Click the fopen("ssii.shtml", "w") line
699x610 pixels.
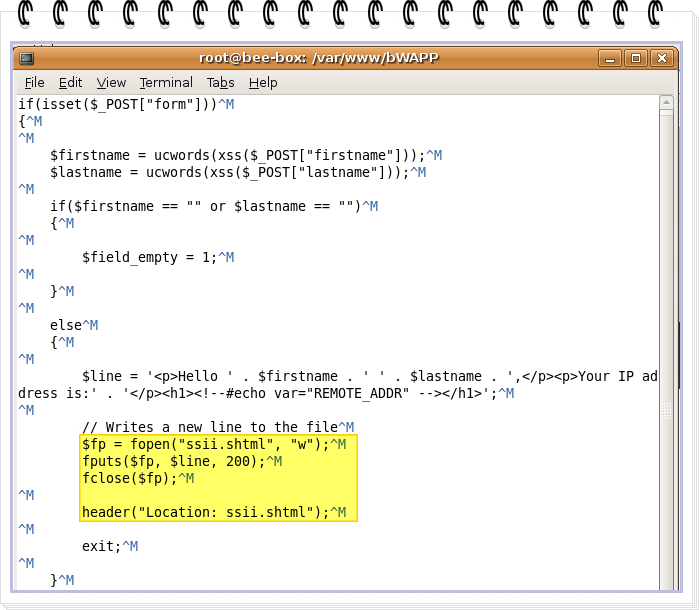click(x=214, y=444)
